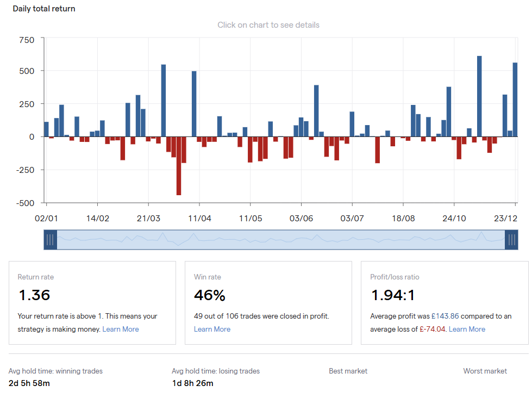Click the right range slider grip handle
532x398 pixels.
511,240
